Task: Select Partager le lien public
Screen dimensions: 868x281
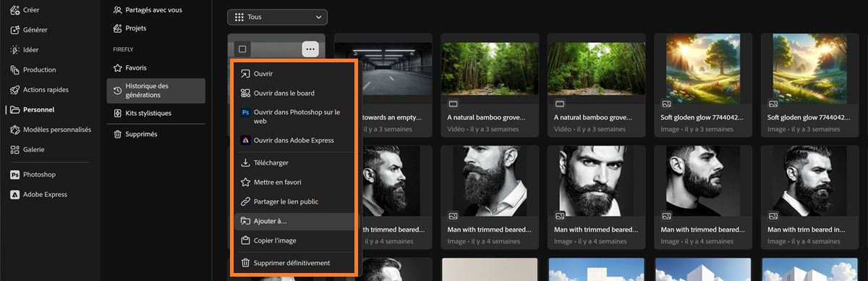Action: coord(294,201)
